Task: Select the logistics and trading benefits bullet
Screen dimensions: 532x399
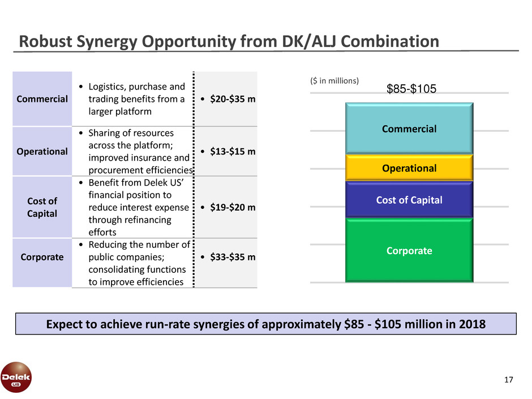Action: pos(134,98)
